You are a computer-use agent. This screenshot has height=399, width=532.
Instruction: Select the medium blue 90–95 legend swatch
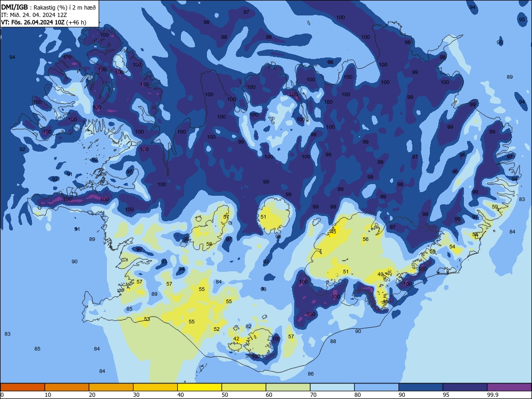point(421,387)
